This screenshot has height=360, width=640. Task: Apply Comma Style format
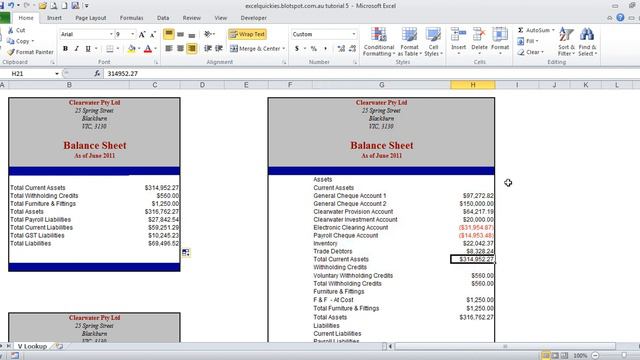click(x=325, y=49)
